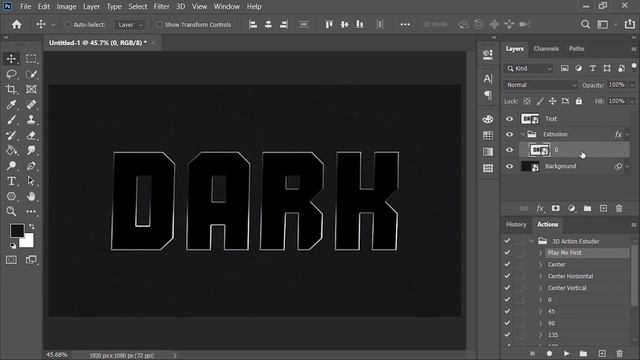
Task: Select the Paint Bucket tool
Action: [x=11, y=150]
